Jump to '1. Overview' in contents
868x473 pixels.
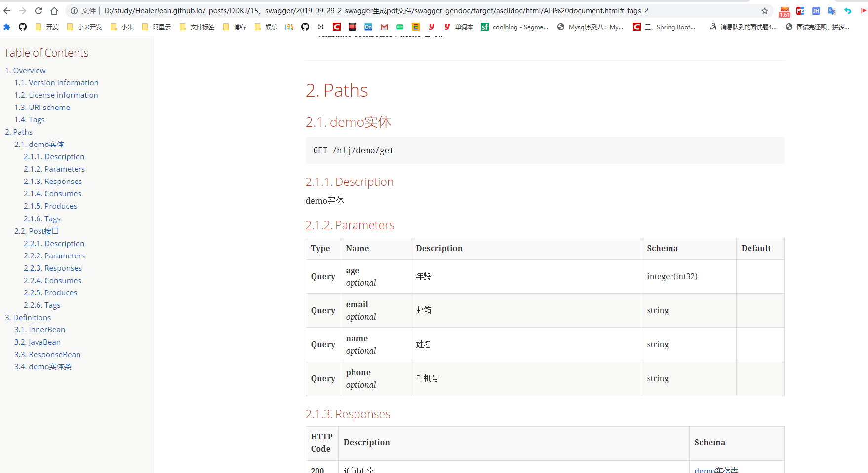pyautogui.click(x=25, y=71)
